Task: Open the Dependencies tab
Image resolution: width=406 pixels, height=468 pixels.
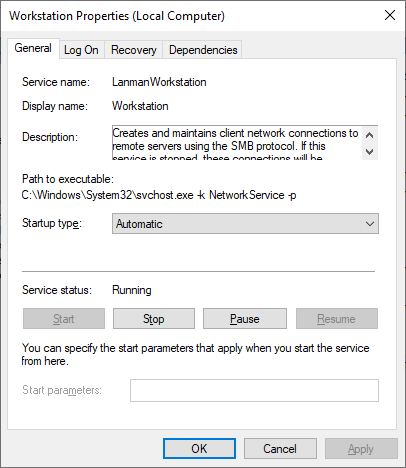Action: pyautogui.click(x=203, y=50)
